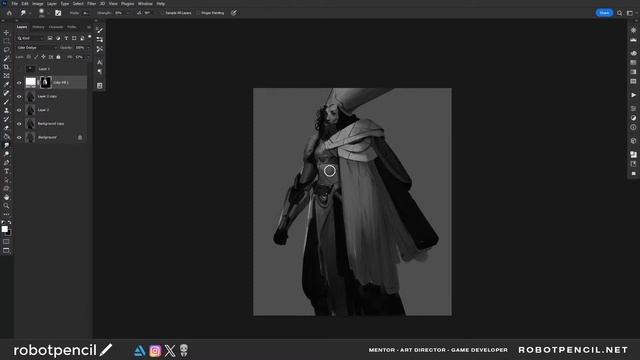640x360 pixels.
Task: Switch to the Paths tab
Action: (x=72, y=27)
